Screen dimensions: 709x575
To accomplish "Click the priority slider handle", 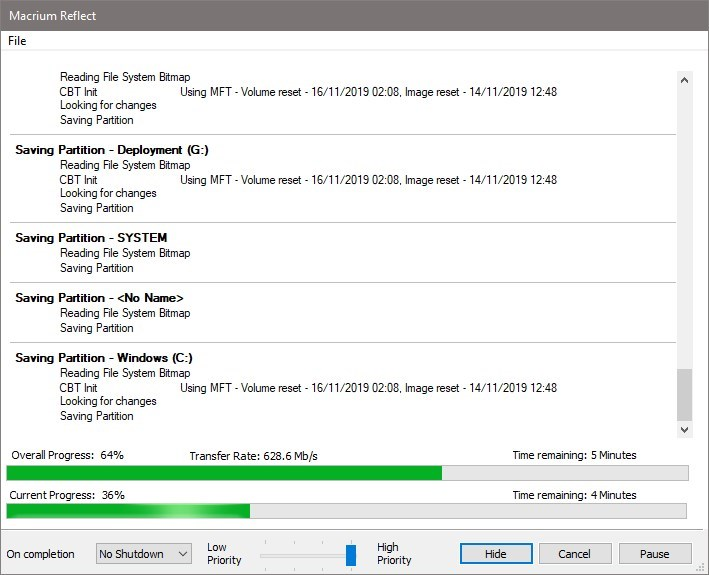I will 351,555.
